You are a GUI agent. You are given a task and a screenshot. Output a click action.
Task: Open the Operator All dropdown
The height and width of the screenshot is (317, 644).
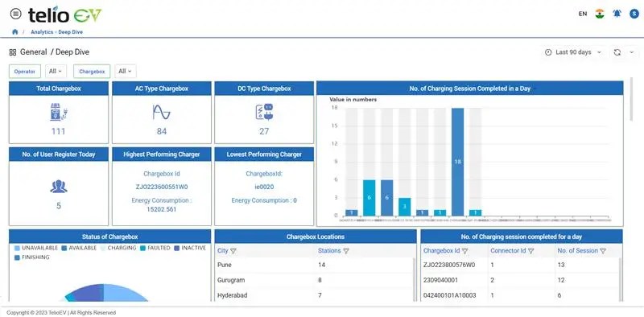tap(55, 72)
